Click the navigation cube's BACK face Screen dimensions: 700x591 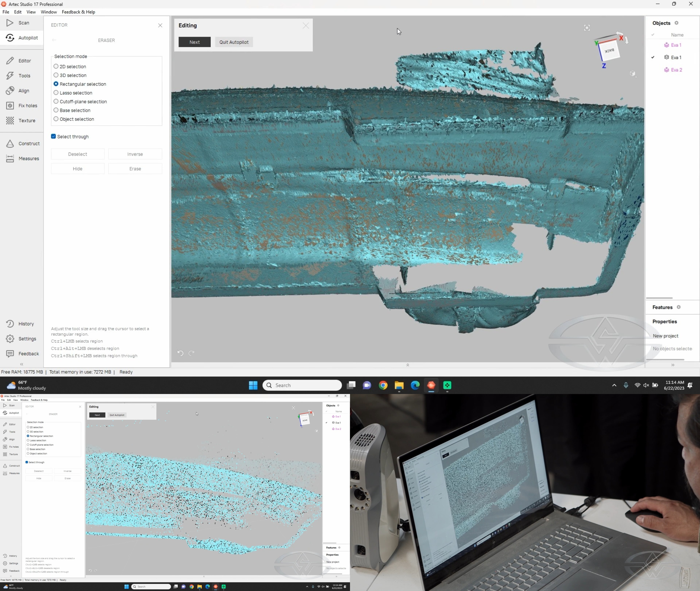609,51
